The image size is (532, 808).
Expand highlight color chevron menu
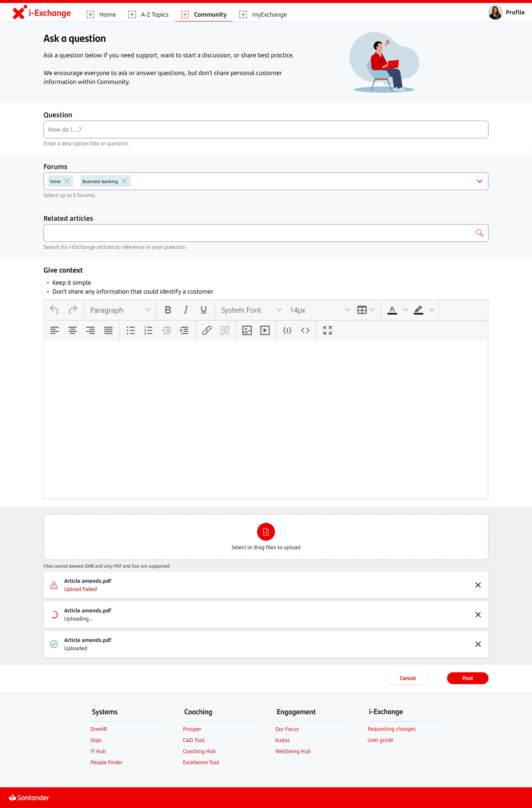(x=432, y=310)
